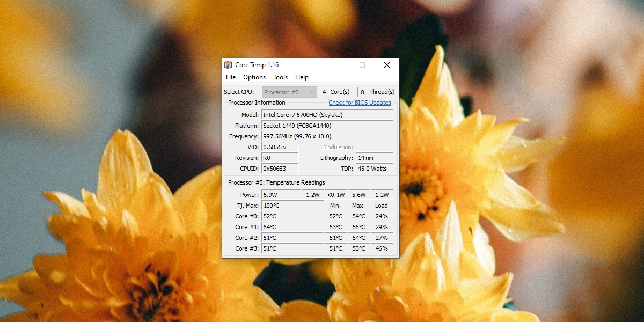Expand the Select CPU Processor #0 dropdown
The image size is (644, 322).
(x=290, y=92)
